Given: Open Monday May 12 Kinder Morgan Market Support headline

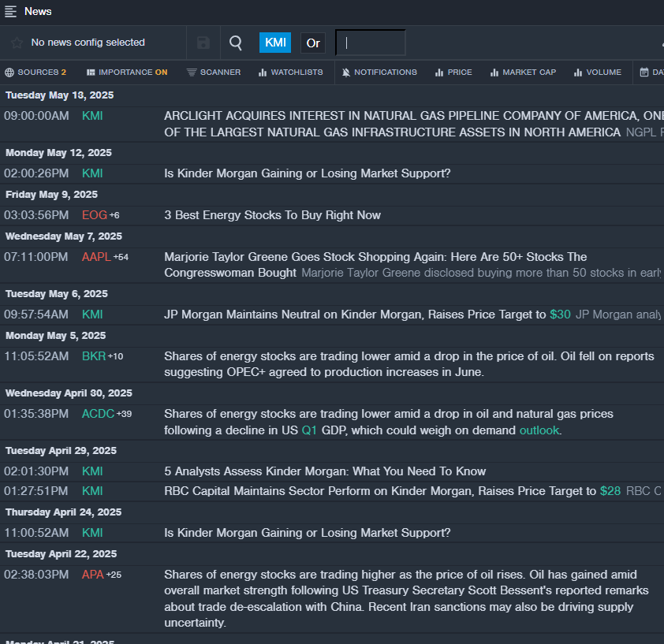Looking at the screenshot, I should pos(308,173).
